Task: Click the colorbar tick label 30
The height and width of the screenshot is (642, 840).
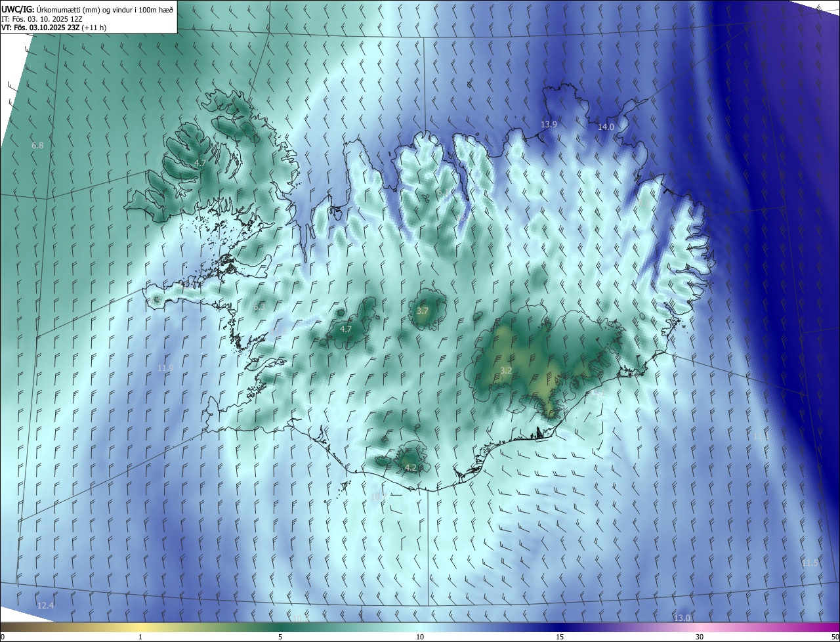Action: tap(700, 637)
